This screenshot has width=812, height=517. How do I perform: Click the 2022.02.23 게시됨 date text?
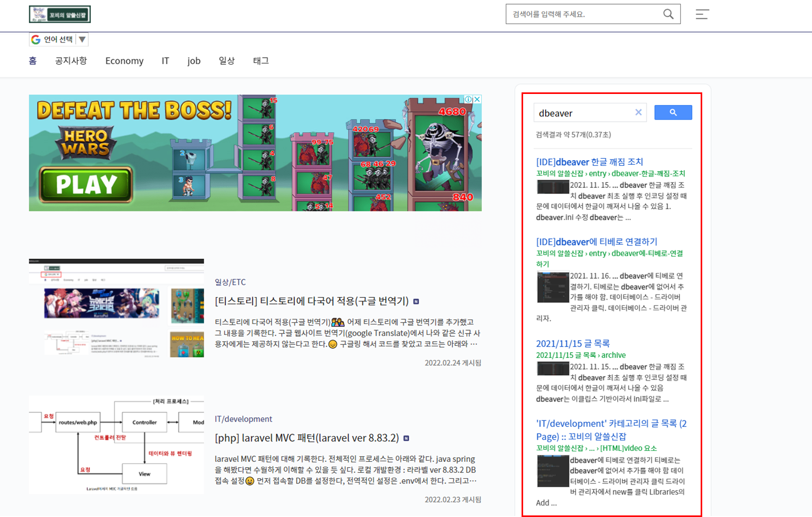[x=453, y=500]
